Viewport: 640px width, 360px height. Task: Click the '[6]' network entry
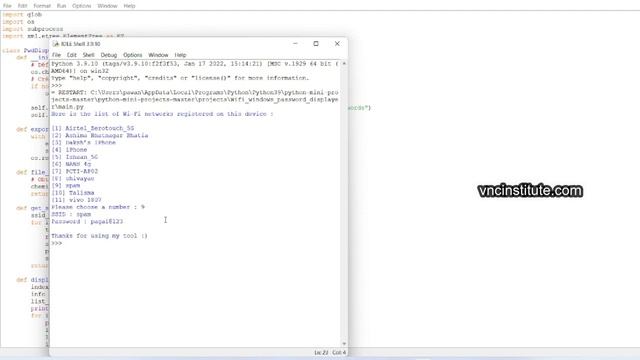point(71,164)
